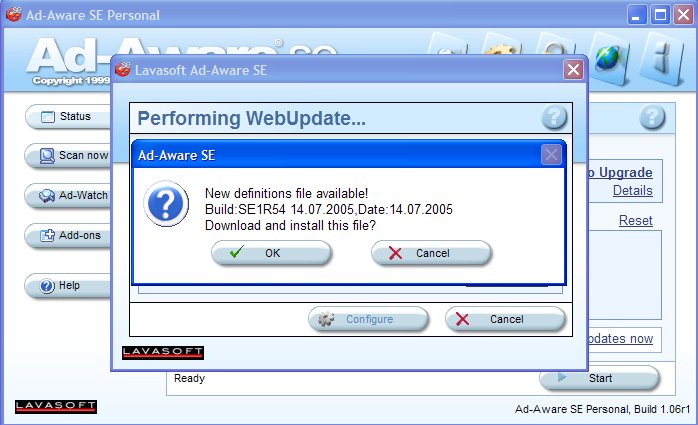Confirm download by clicking OK

pyautogui.click(x=271, y=253)
